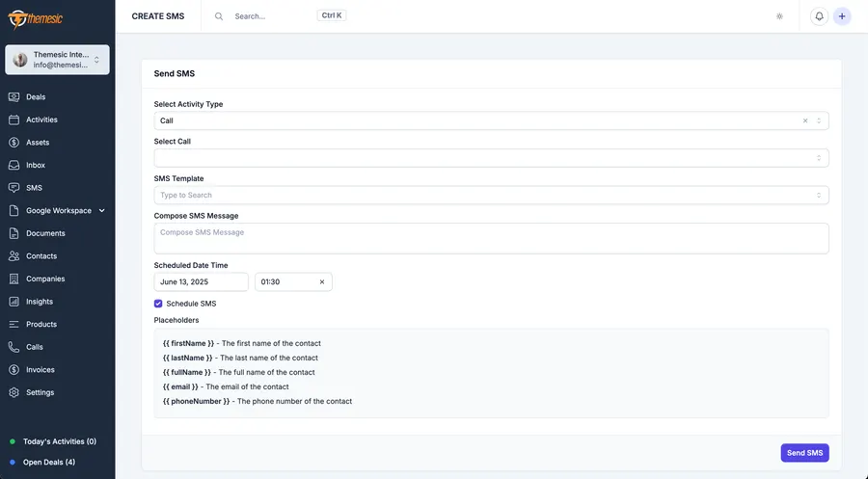Image resolution: width=868 pixels, height=479 pixels.
Task: Click the Google Workspace file icon
Action: pyautogui.click(x=14, y=210)
